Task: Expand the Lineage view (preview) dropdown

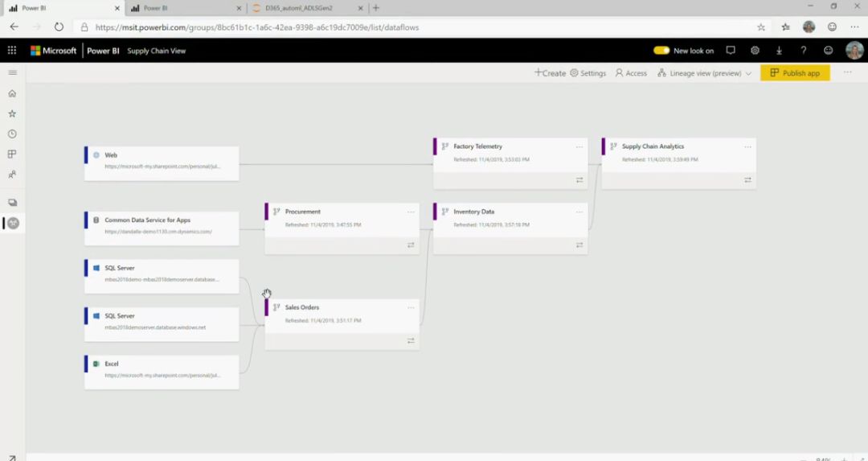Action: [704, 73]
